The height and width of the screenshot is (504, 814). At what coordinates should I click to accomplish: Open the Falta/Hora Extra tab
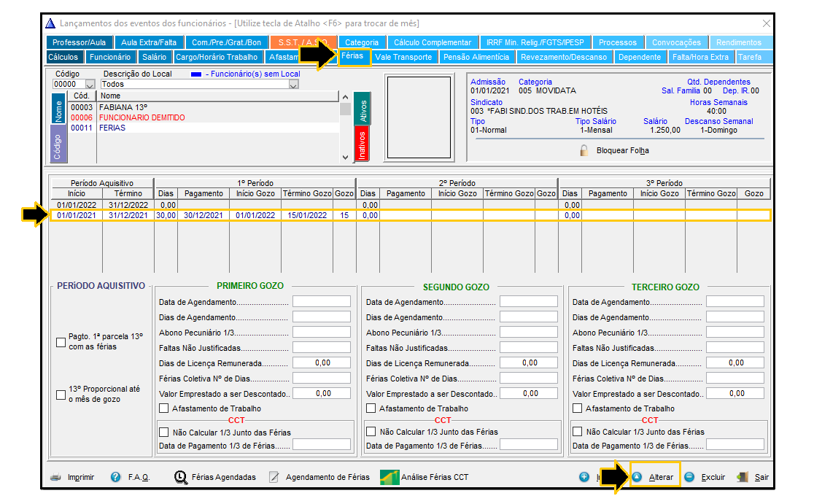[x=700, y=57]
